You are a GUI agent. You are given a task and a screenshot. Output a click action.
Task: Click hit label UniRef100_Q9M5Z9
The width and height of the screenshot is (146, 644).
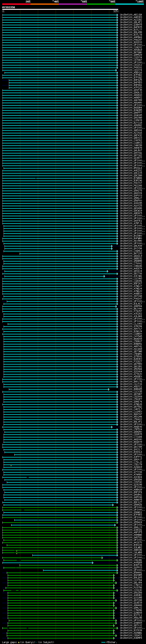point(131,55)
